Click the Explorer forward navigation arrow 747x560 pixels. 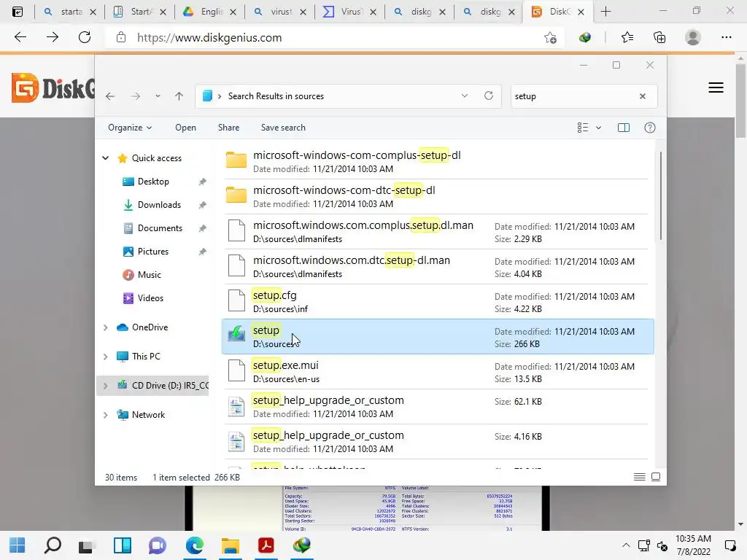pos(136,96)
